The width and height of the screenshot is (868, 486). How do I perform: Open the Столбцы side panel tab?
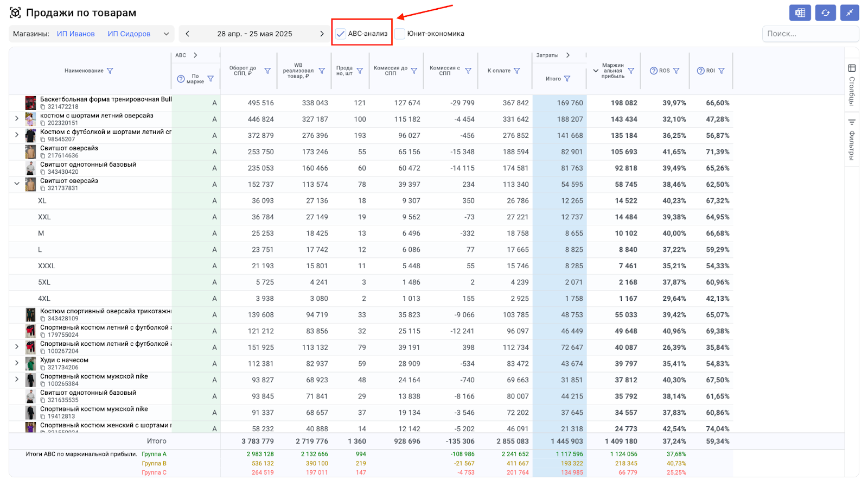pyautogui.click(x=852, y=84)
